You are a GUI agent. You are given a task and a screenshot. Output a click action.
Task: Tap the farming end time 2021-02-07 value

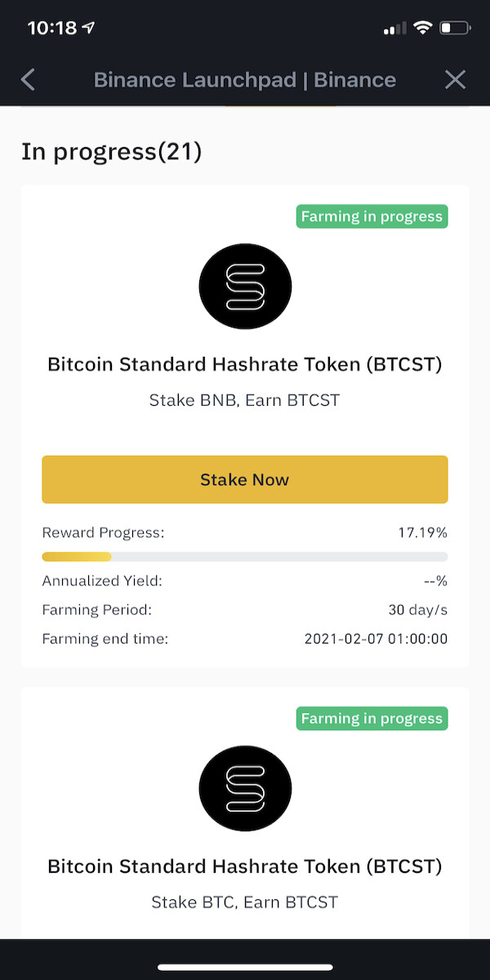tap(376, 639)
